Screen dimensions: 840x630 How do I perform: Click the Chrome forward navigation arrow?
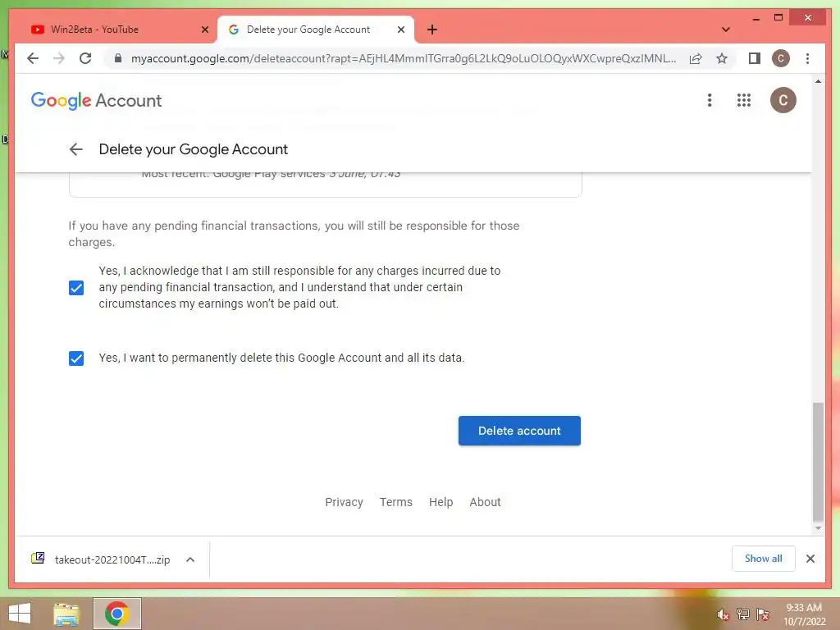(59, 58)
